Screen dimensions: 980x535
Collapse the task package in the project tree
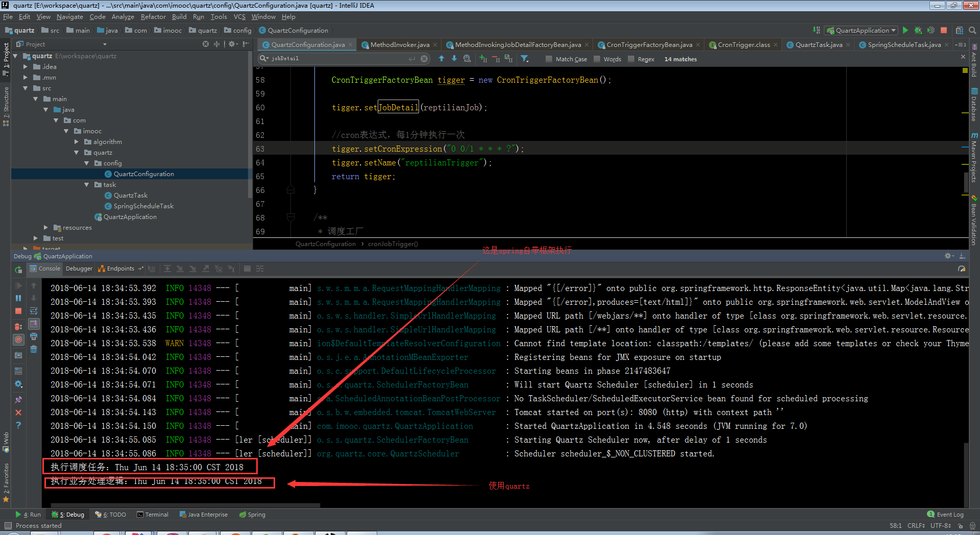[87, 185]
